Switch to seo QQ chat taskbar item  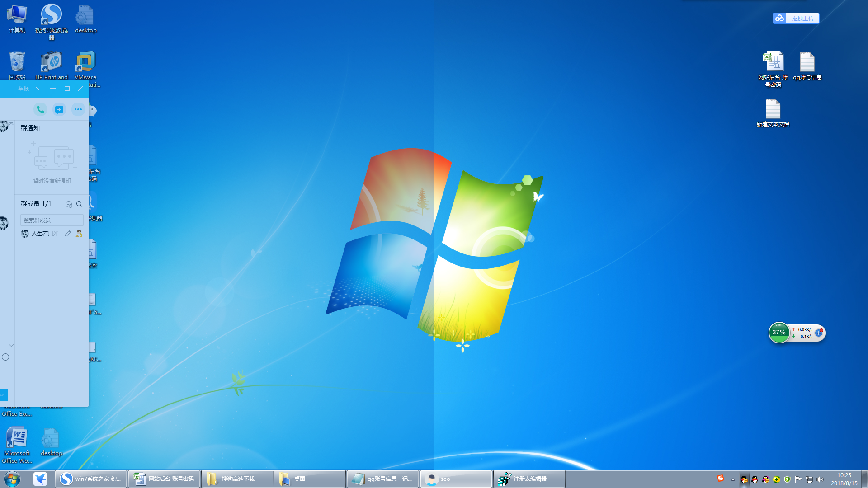[x=456, y=479]
